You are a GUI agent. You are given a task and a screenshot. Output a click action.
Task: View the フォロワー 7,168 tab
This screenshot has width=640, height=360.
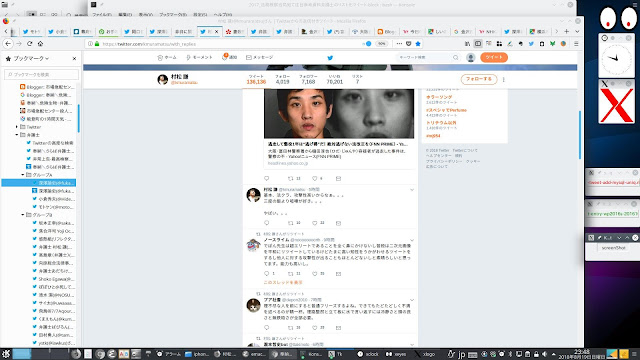[308, 79]
